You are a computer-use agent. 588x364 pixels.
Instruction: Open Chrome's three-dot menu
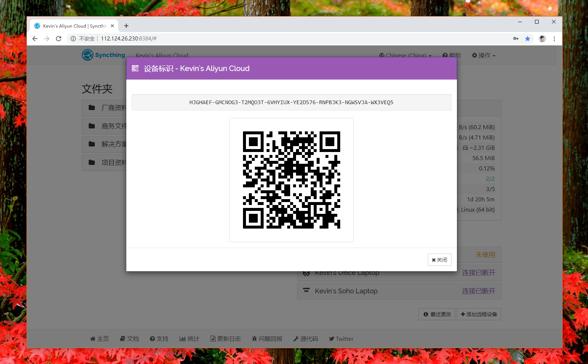coord(554,39)
